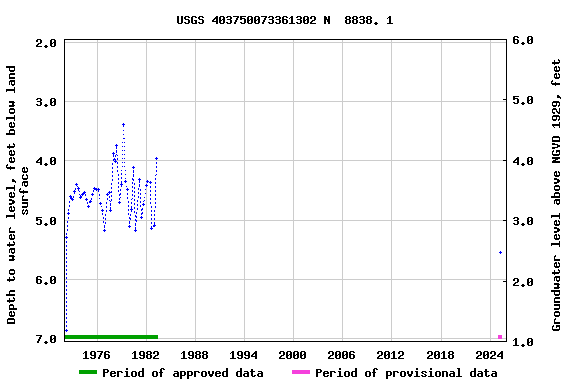This screenshot has height=384, width=576.
Task: Click left axis value 3.0
Action: 46,102
